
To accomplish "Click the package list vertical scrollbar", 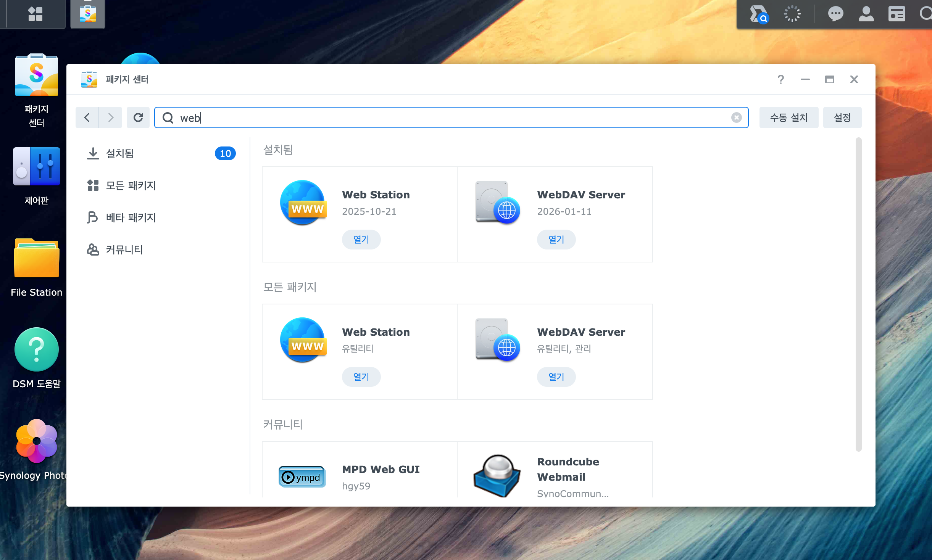I will click(859, 294).
